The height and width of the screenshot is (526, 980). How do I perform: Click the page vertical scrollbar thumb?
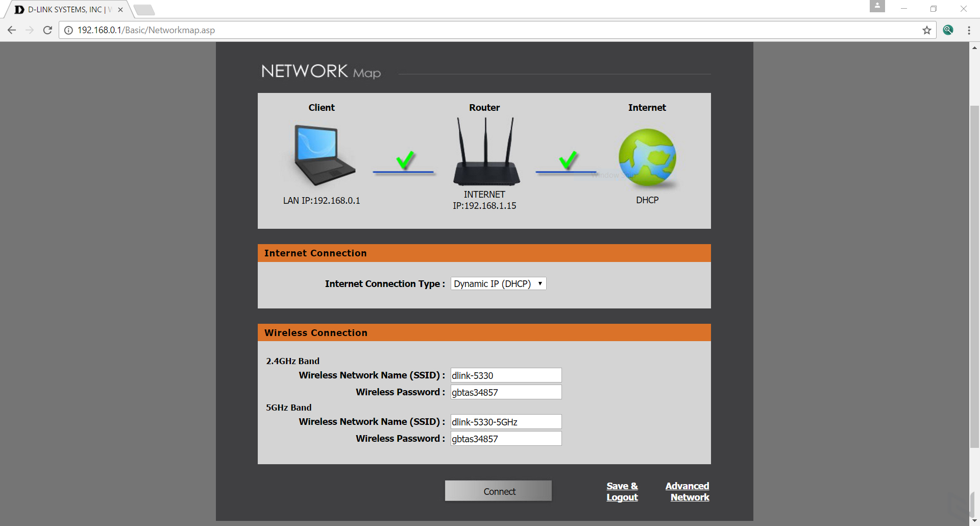974,276
